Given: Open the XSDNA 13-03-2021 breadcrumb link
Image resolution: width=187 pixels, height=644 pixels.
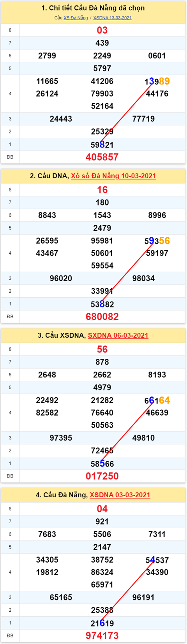Looking at the screenshot, I should click(112, 18).
